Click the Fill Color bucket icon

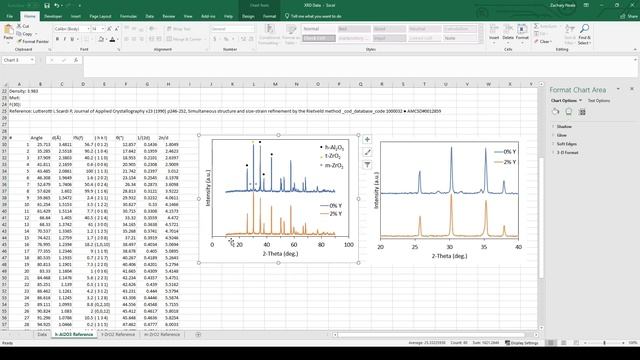click(101, 39)
